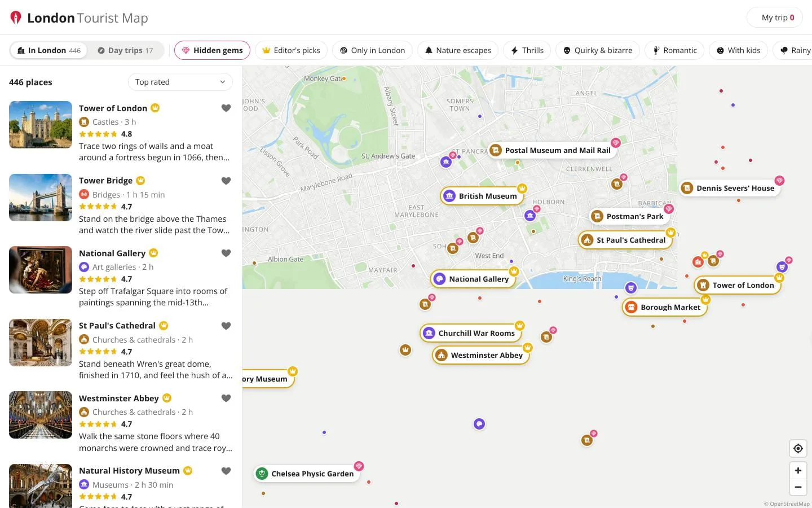Select the Borough Market map marker
Image resolution: width=812 pixels, height=508 pixels.
tap(664, 308)
